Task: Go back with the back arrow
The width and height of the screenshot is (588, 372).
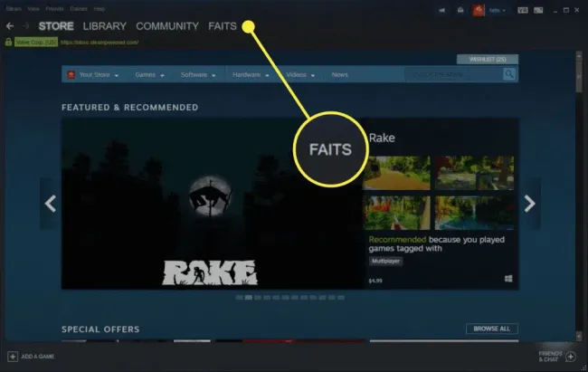Action: click(x=10, y=26)
